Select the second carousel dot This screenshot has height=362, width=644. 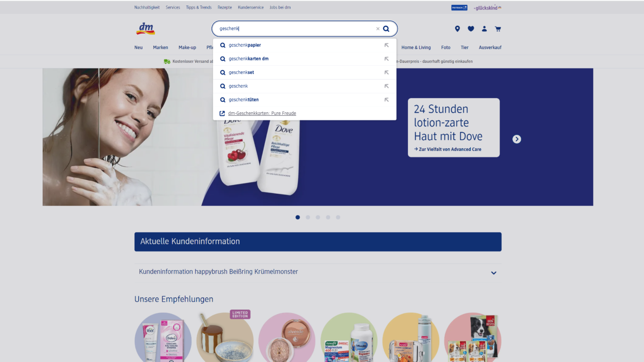pyautogui.click(x=308, y=217)
